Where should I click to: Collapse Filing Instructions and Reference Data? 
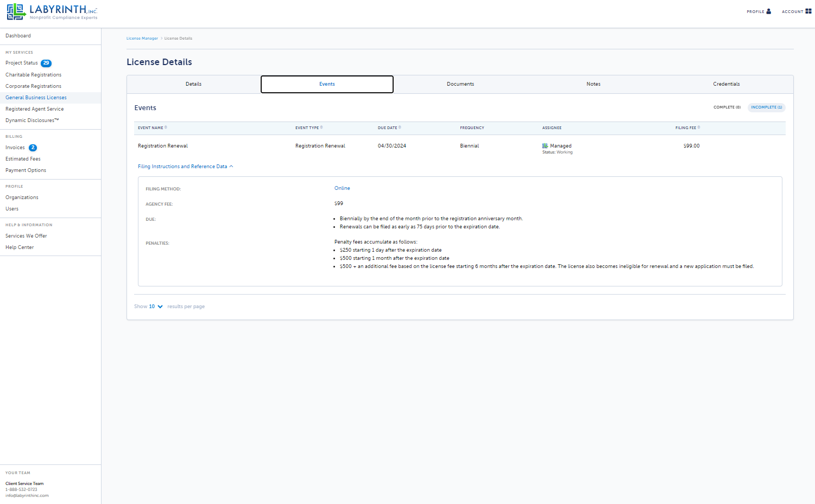coord(185,167)
